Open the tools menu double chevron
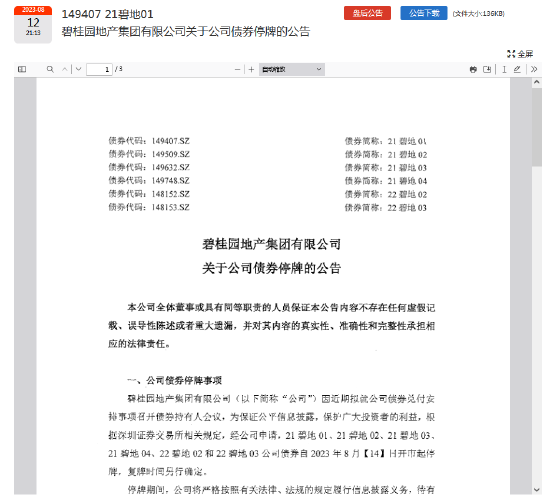Image resolution: width=550 pixels, height=504 pixels. [534, 69]
